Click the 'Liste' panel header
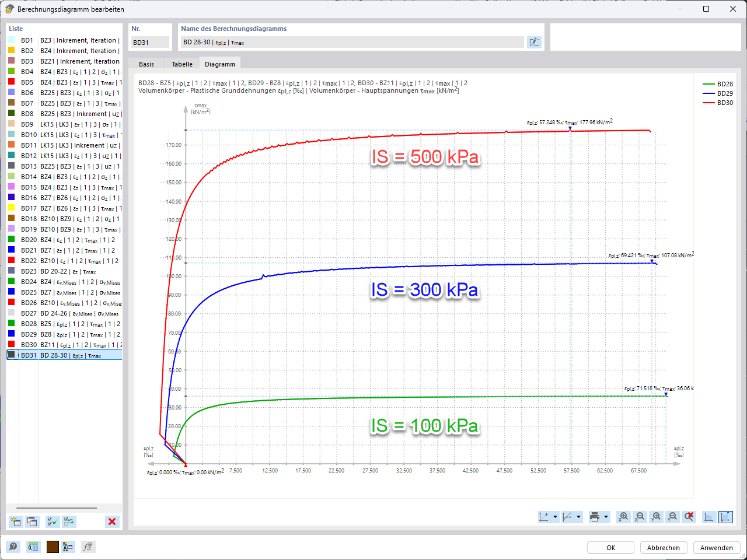 click(x=16, y=29)
